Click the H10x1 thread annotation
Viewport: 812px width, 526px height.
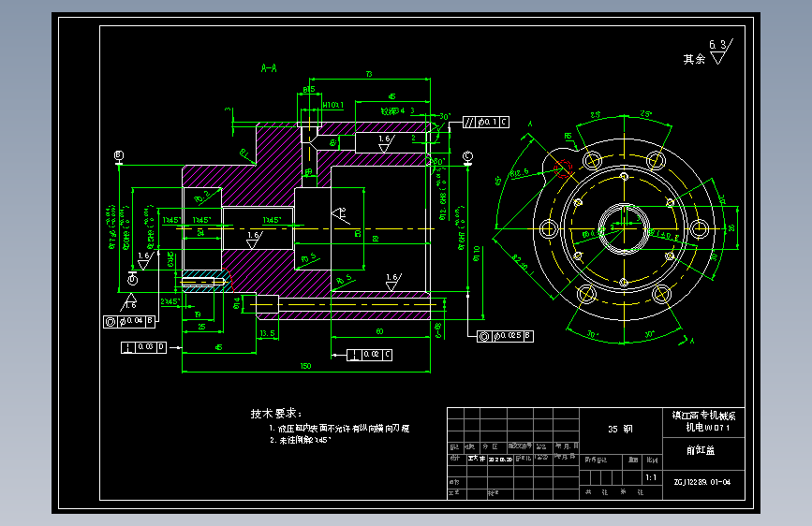click(x=333, y=105)
